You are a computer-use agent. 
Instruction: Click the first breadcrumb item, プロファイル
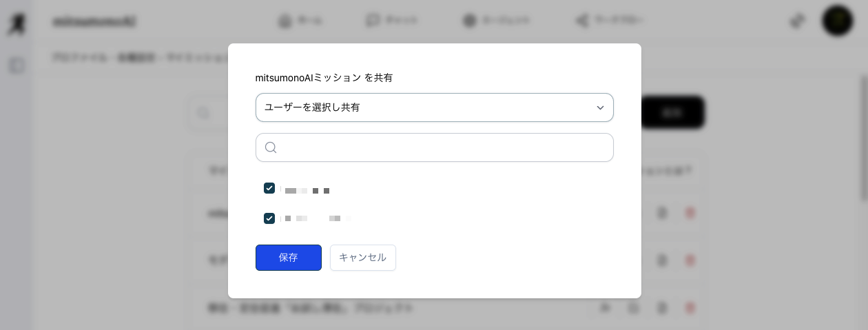(x=80, y=57)
